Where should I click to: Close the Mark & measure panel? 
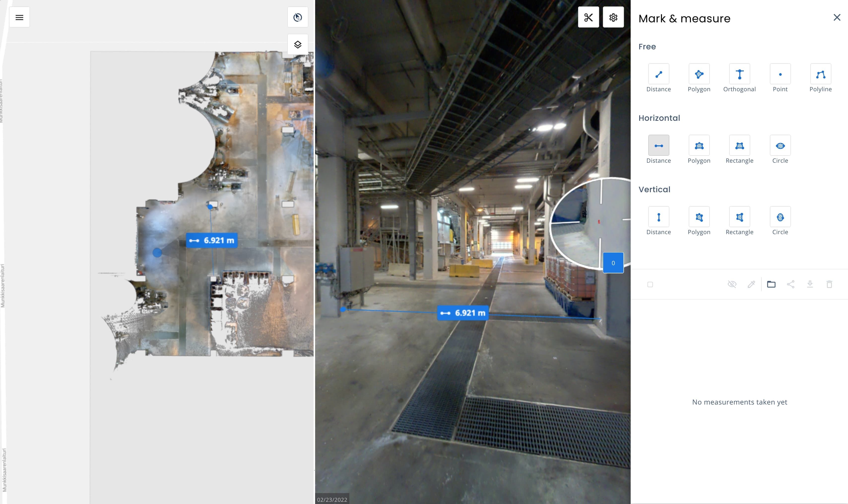(836, 17)
